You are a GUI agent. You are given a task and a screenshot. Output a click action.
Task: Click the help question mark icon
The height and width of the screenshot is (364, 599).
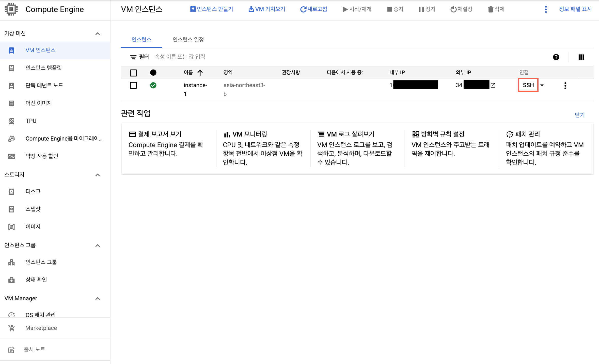[556, 57]
